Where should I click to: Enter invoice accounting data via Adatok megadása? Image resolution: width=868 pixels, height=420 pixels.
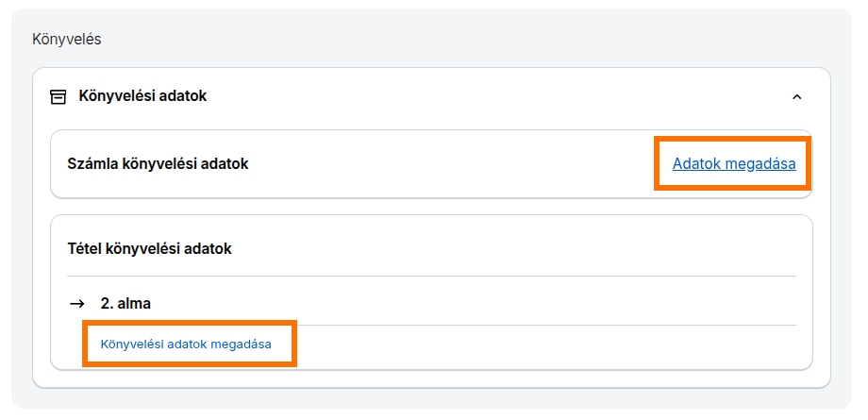[734, 164]
